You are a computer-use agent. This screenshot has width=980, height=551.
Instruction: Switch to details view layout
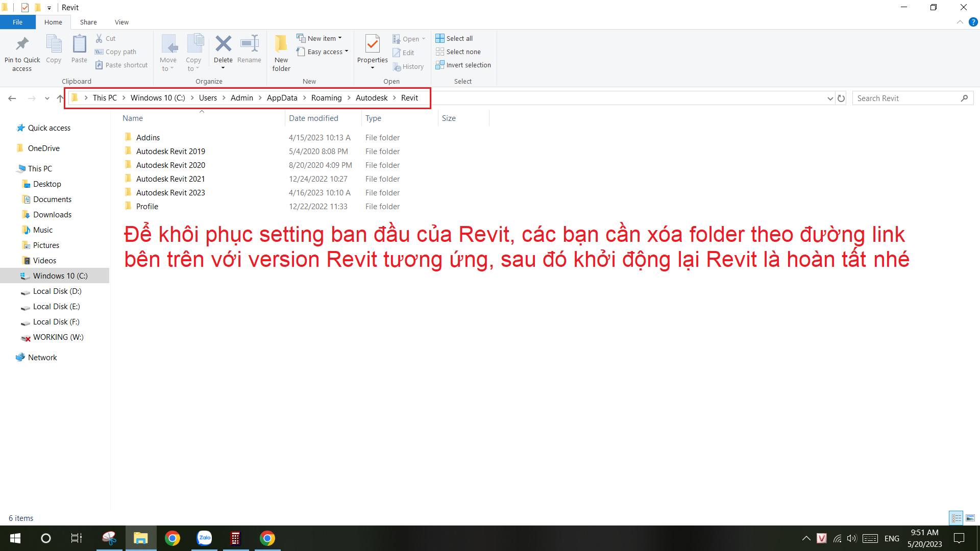[956, 518]
